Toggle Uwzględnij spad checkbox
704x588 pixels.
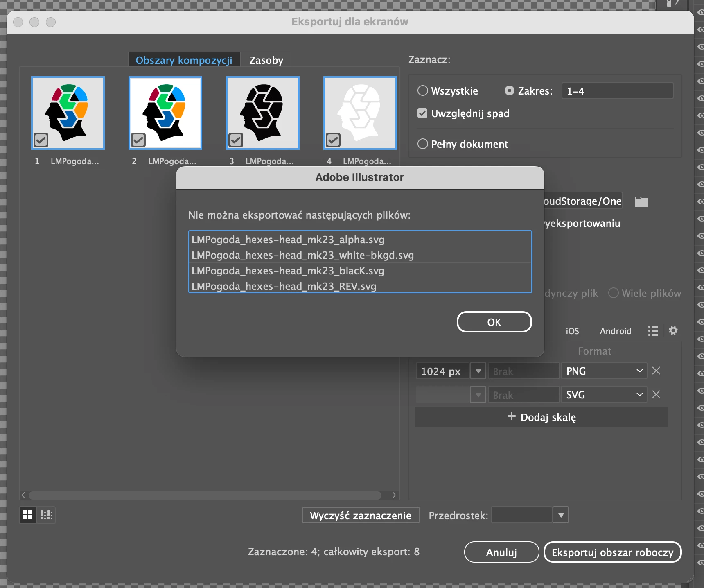point(422,113)
